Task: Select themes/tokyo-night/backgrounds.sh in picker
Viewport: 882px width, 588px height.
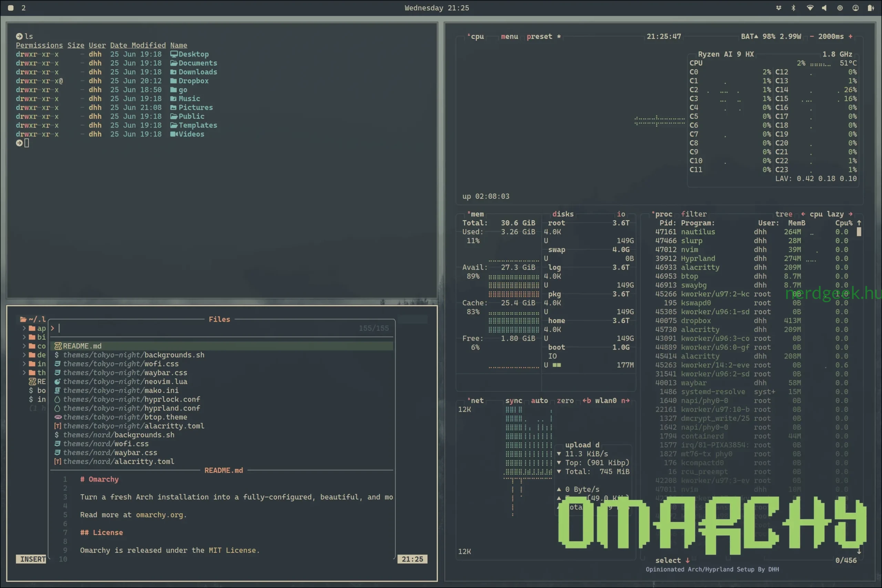Action: pyautogui.click(x=222, y=355)
